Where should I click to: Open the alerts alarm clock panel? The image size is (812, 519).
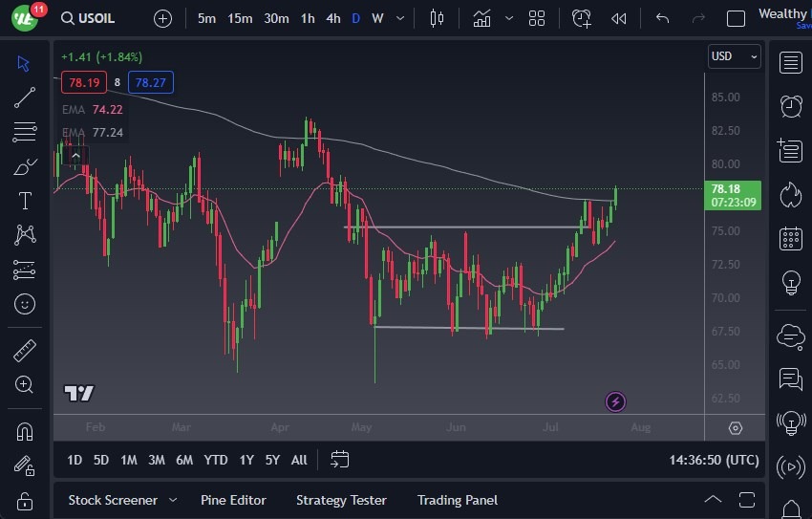tap(790, 106)
